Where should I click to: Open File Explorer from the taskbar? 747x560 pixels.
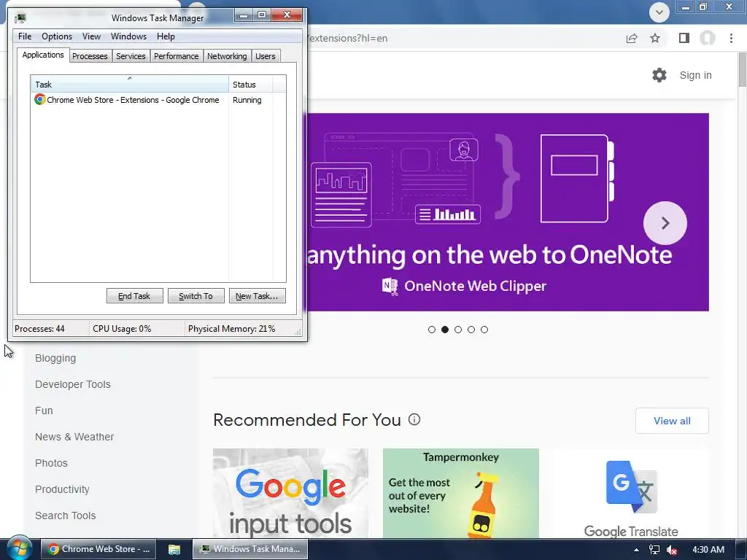(x=174, y=549)
